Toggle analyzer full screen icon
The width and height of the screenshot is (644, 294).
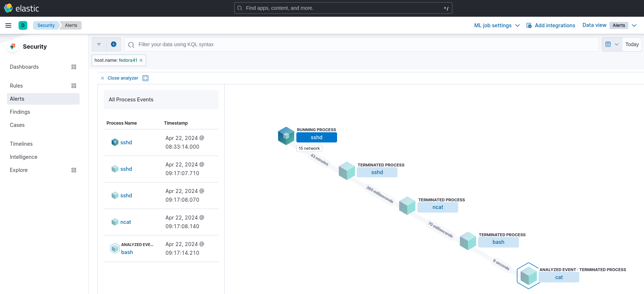point(145,78)
